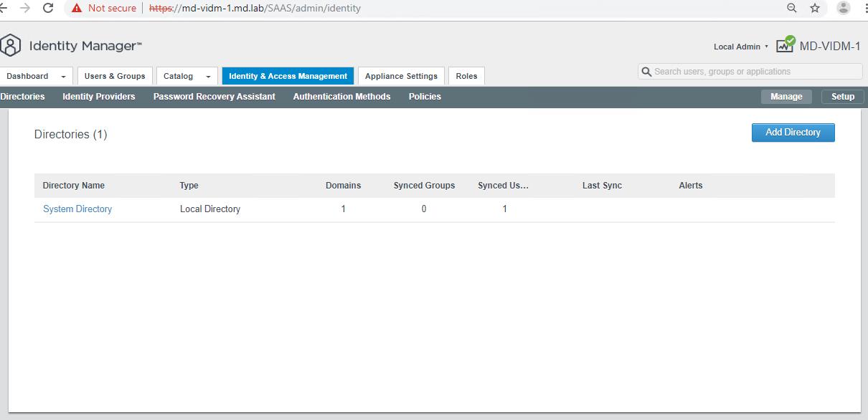Viewport: 868px width, 420px height.
Task: Click the MD-VIDM-1 tenant name
Action: 830,46
